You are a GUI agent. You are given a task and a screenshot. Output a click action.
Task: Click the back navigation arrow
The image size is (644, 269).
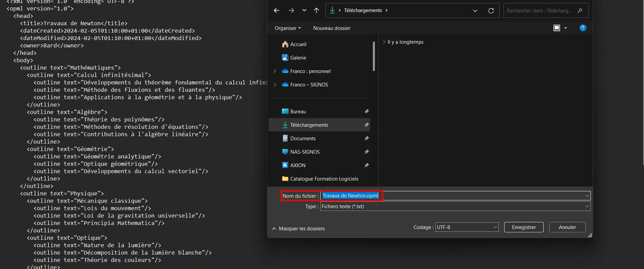coord(277,10)
